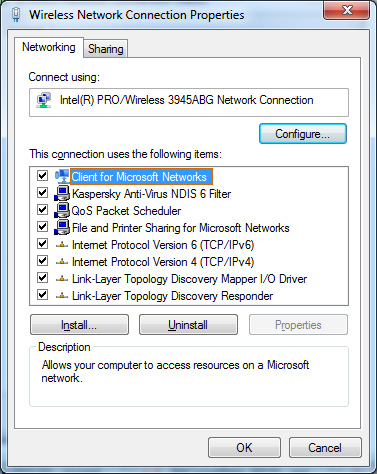
Task: Select the Networking tab
Action: (49, 47)
